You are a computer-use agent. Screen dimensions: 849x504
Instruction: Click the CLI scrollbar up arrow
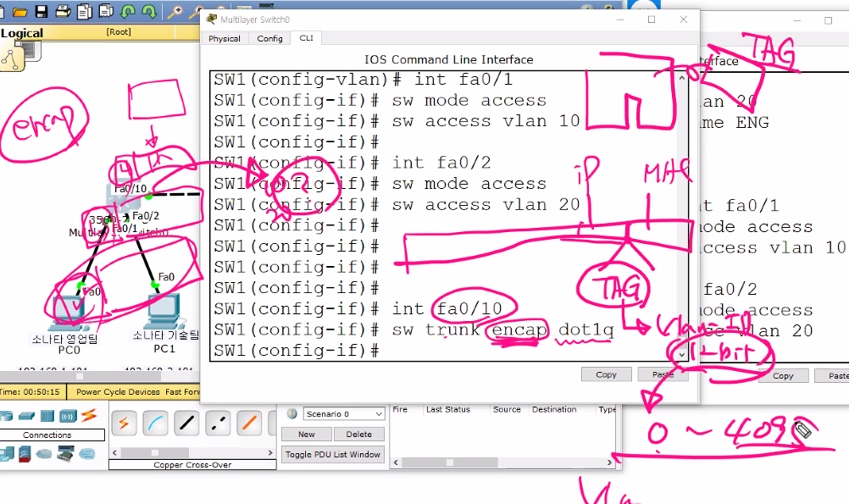682,78
